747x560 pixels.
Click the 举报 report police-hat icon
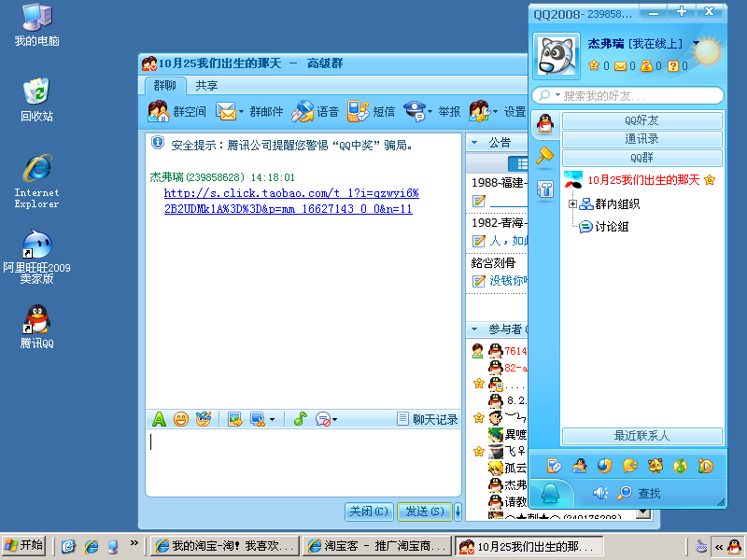point(415,111)
